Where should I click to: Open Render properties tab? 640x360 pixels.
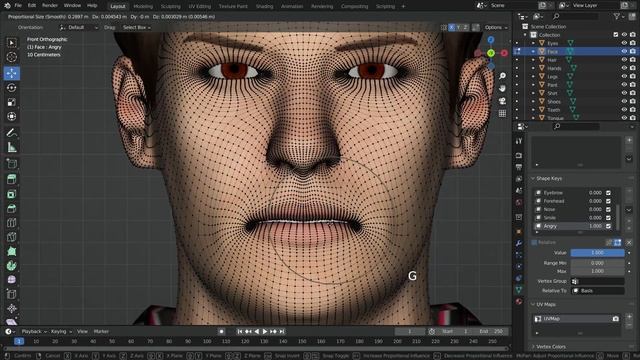point(519,156)
